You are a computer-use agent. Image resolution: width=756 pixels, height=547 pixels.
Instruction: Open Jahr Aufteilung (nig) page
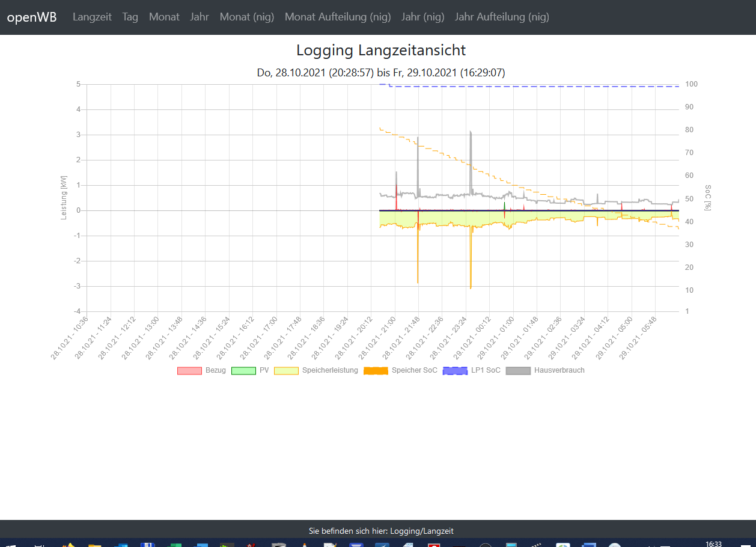(502, 17)
